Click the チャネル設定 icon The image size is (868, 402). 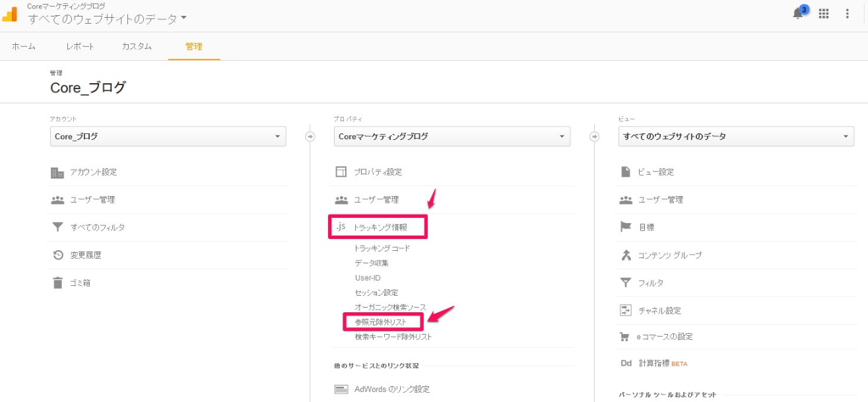pos(626,310)
